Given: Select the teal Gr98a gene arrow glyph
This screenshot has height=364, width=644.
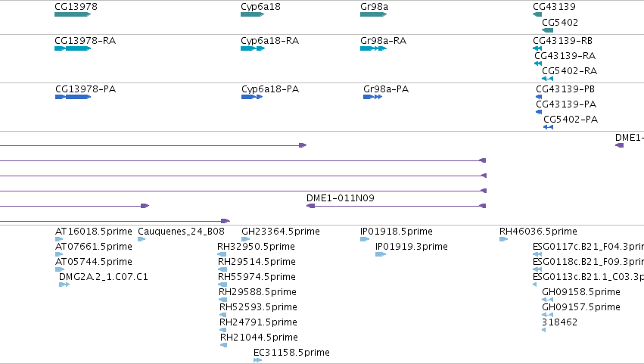Looking at the screenshot, I should [373, 14].
